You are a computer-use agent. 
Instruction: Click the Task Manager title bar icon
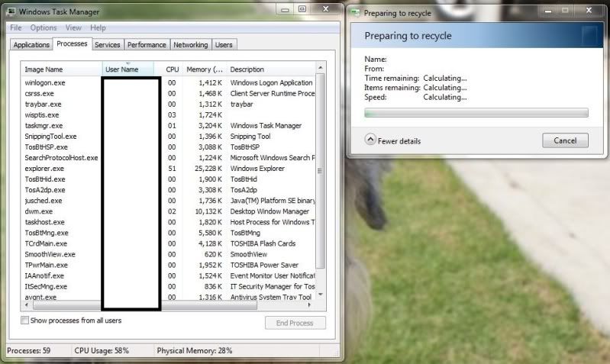click(x=11, y=11)
